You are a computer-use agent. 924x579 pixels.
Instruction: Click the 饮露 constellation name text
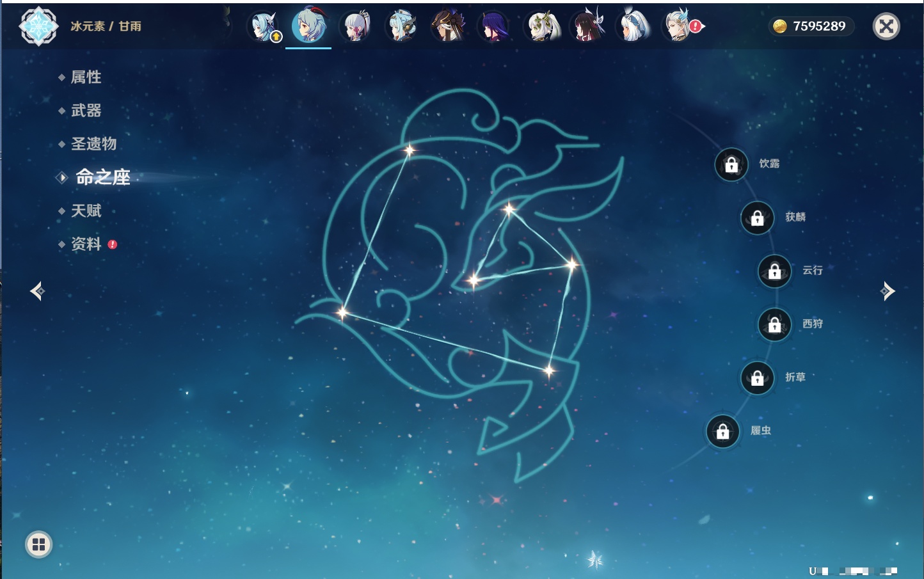[x=769, y=164]
